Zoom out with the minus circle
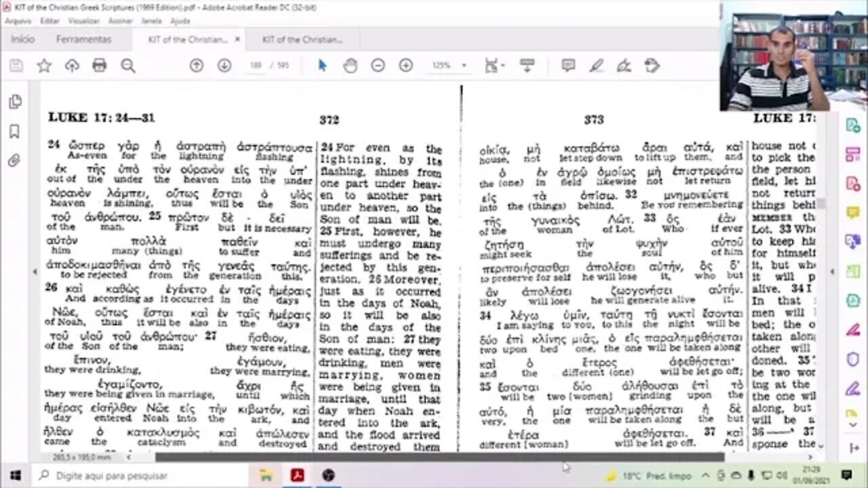 (x=378, y=66)
